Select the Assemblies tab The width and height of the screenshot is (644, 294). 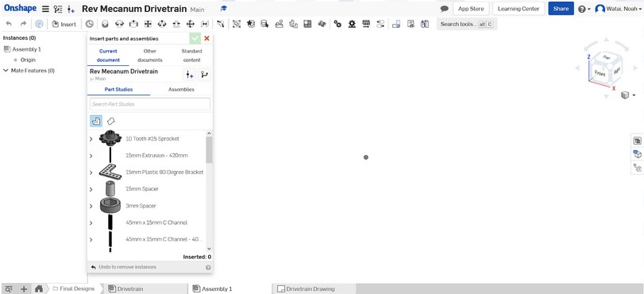coord(181,89)
